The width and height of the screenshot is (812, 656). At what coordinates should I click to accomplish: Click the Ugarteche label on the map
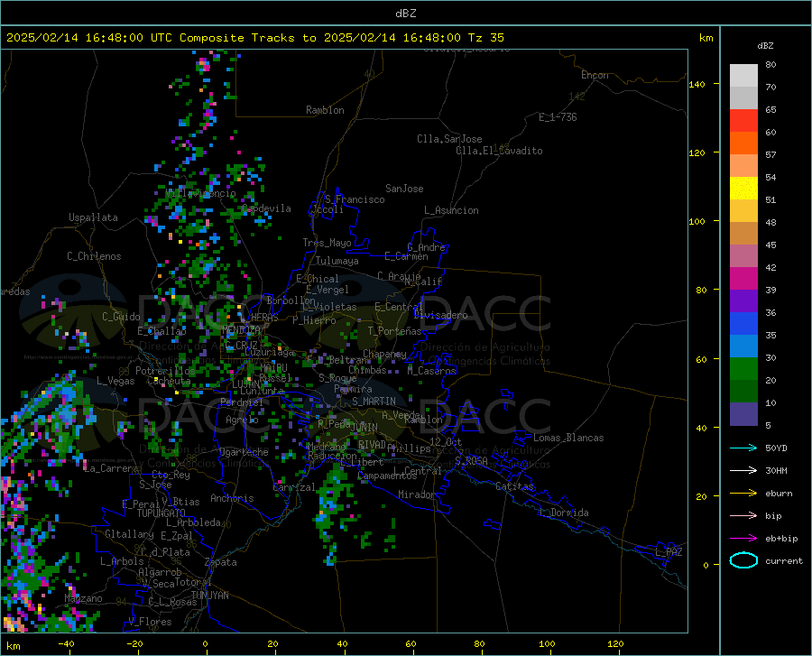click(244, 452)
